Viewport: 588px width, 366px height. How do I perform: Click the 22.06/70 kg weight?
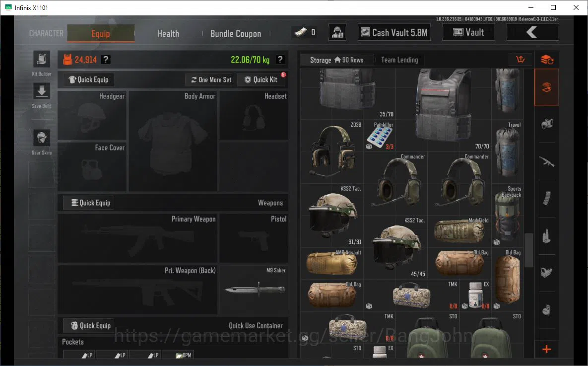click(x=250, y=60)
